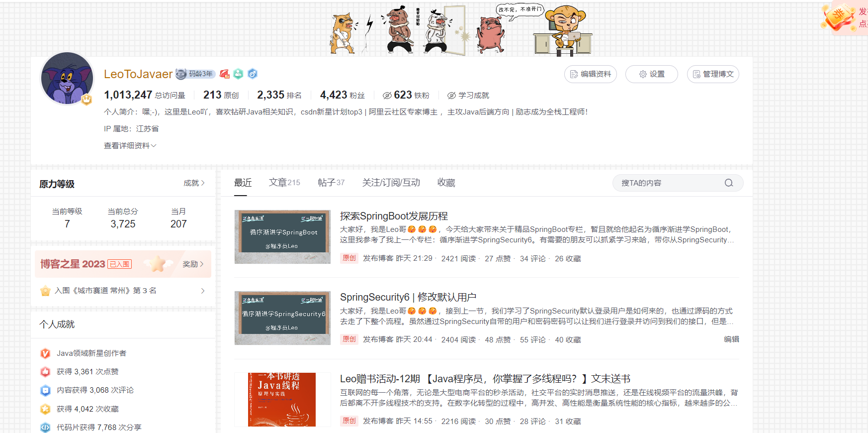Open the 帖子 37 tab
Viewport: 868px width, 433px height.
(x=331, y=183)
